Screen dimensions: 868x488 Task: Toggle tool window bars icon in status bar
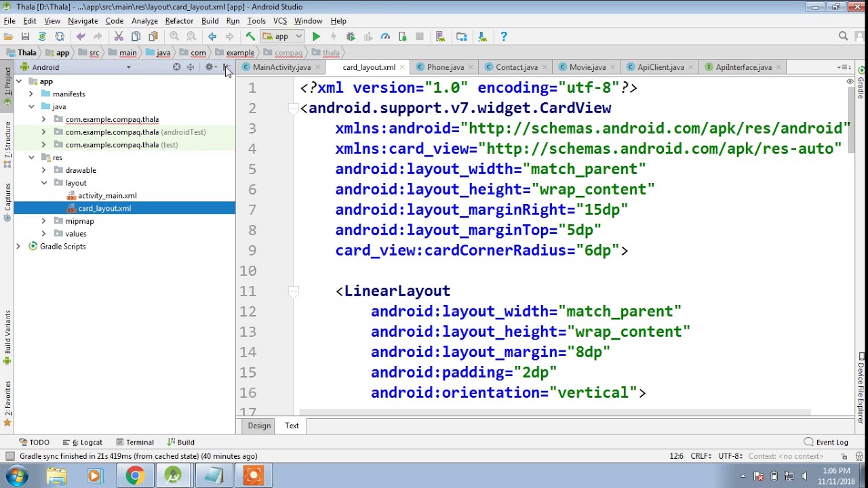pos(9,456)
